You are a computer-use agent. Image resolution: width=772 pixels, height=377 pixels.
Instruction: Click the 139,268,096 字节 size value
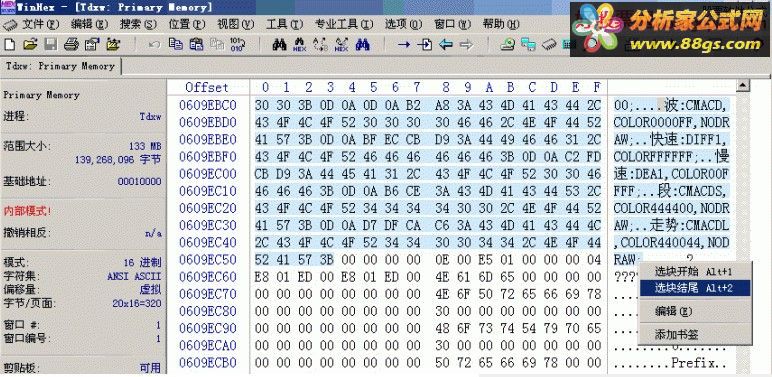coord(118,160)
